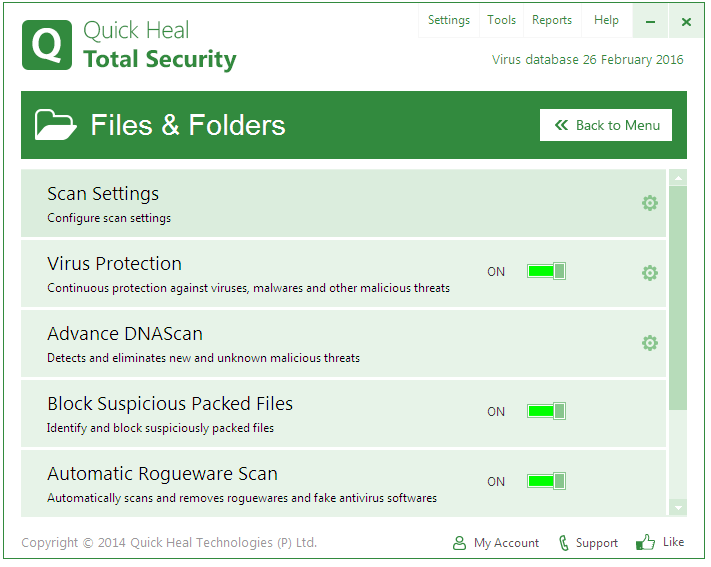This screenshot has width=711, height=567.
Task: Toggle Automatic Rogueware Scan off
Action: click(x=546, y=481)
